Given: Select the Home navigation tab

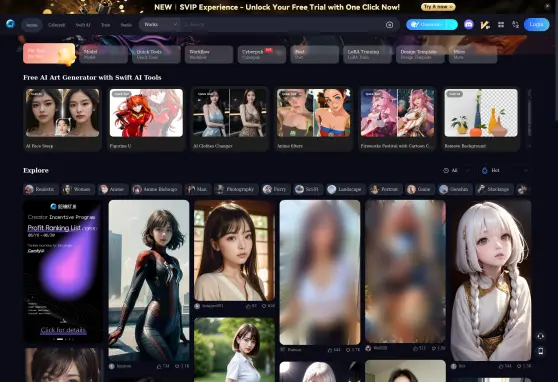Looking at the screenshot, I should [x=32, y=25].
